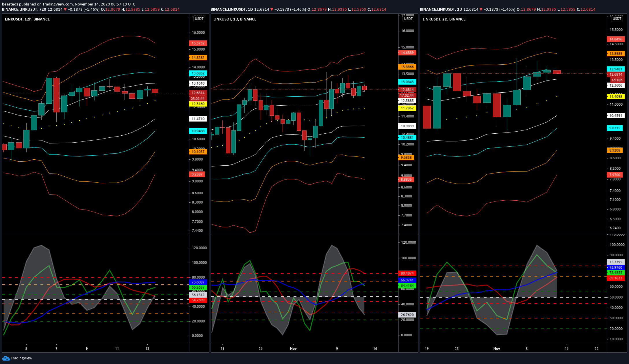Click the "LINKUSDT, 1D, BINANCE" chart title

coord(235,19)
